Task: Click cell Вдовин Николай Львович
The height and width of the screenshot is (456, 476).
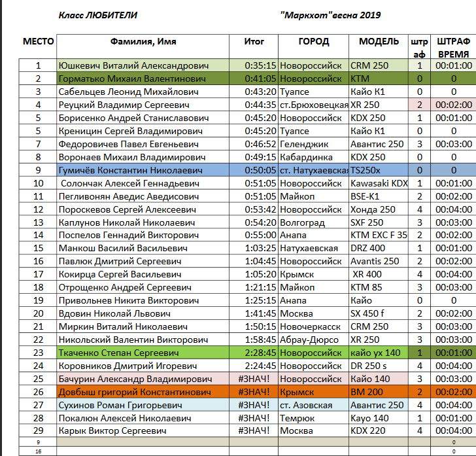Action: click(x=143, y=313)
